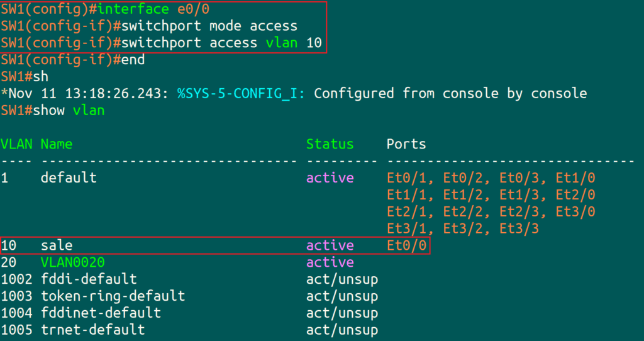Click the 'trnet-default' VLAN name
644x341 pixels.
click(x=92, y=330)
